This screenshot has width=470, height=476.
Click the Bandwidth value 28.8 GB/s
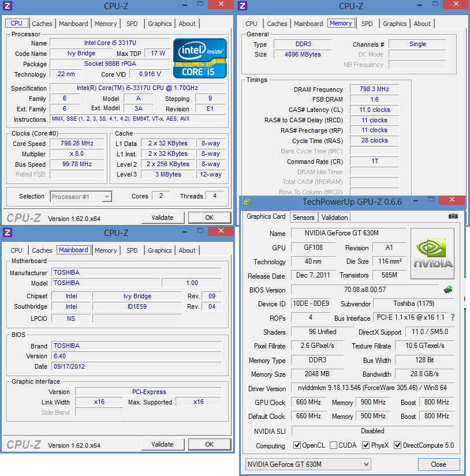point(424,374)
